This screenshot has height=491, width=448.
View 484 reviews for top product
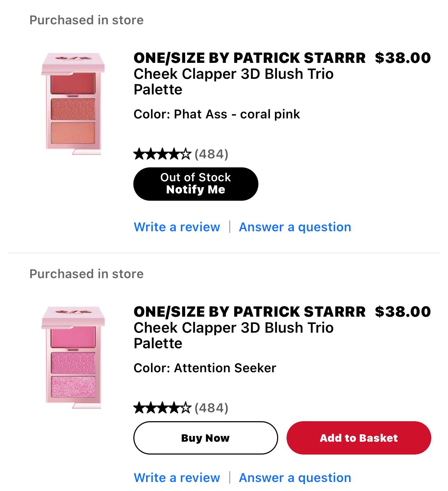pos(211,154)
